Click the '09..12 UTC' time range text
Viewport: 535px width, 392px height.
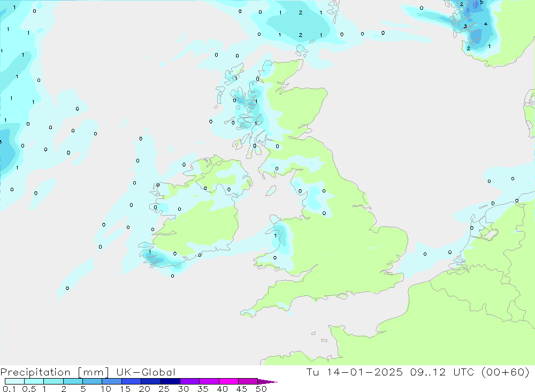click(x=442, y=372)
